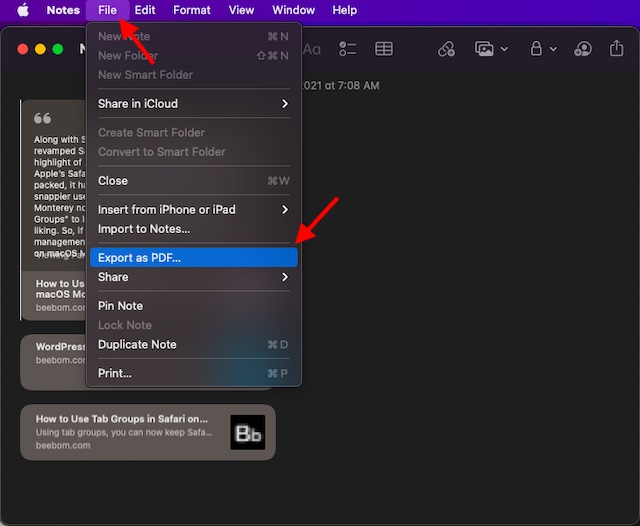Open the WordPress beebom.com link card

pyautogui.click(x=53, y=362)
